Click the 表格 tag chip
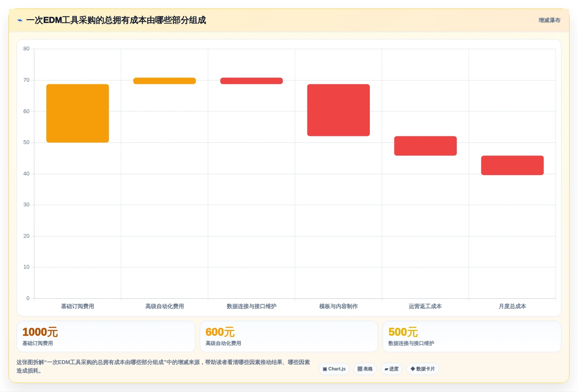The height and width of the screenshot is (392, 578). tap(365, 369)
